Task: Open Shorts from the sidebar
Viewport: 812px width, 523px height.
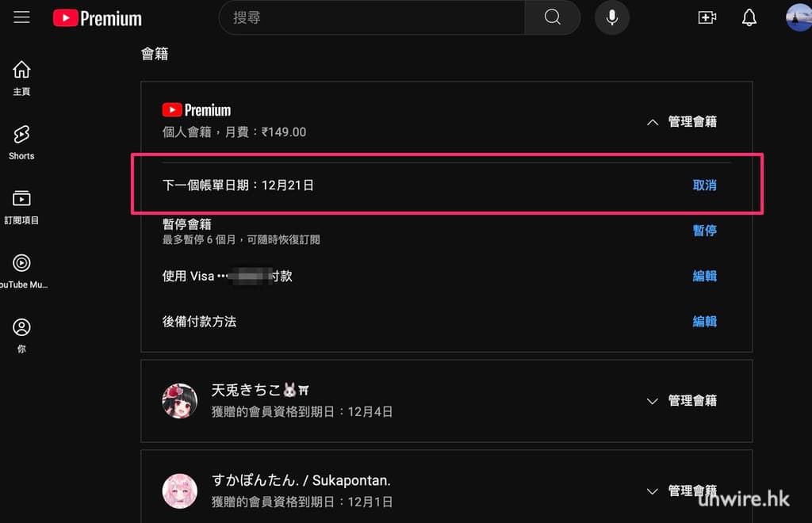Action: coord(21,143)
